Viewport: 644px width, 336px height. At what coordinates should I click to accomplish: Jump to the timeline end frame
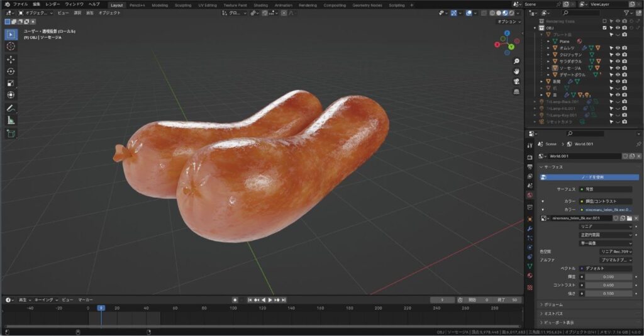284,300
